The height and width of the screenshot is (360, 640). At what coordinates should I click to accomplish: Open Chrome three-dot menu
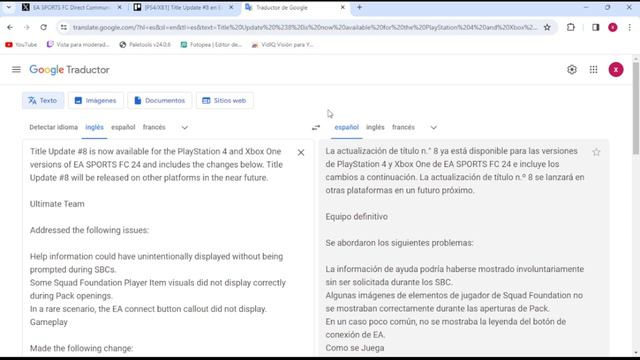click(x=629, y=27)
